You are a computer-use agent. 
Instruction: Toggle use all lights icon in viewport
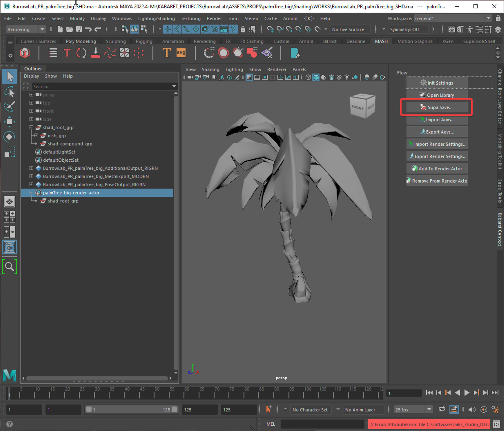(347, 77)
